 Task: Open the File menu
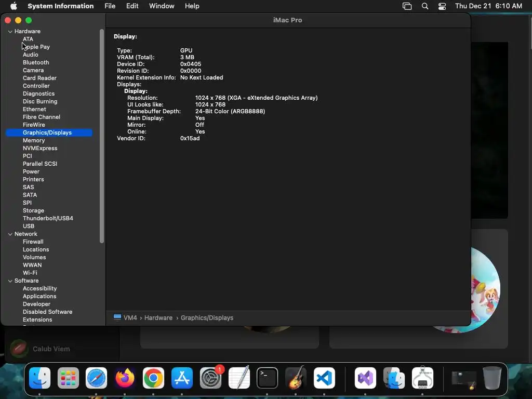[x=110, y=6]
